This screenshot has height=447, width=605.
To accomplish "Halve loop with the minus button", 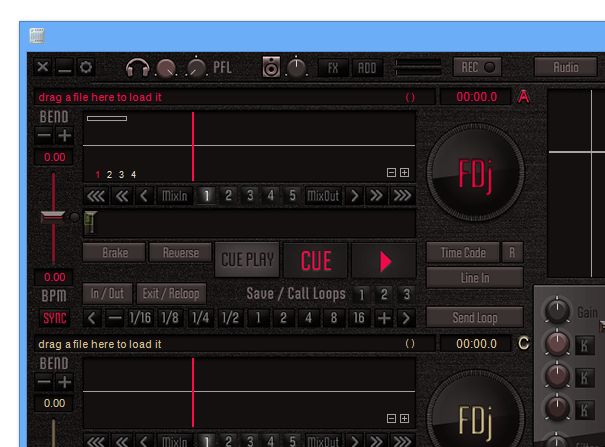I will pyautogui.click(x=115, y=318).
